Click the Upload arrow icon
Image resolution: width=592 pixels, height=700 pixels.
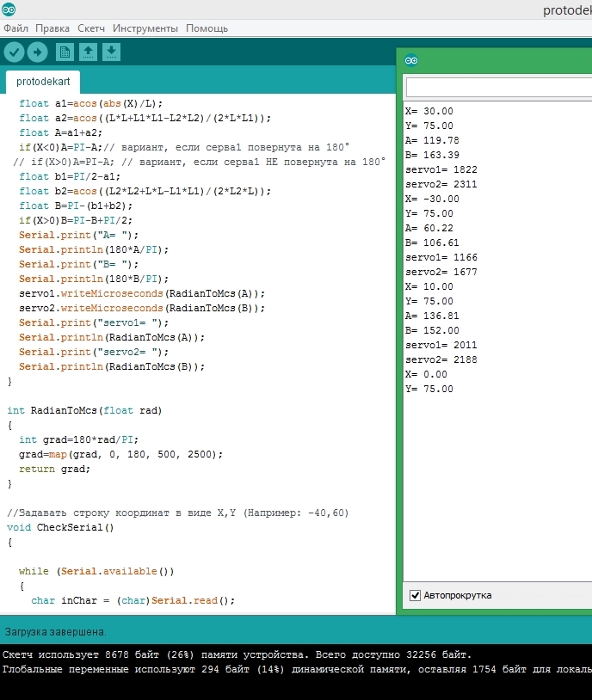pos(37,52)
